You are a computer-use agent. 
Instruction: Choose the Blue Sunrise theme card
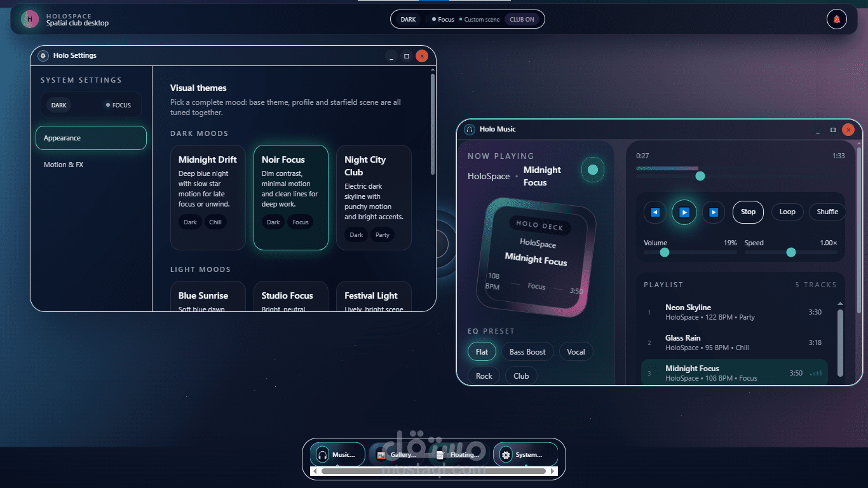click(208, 296)
